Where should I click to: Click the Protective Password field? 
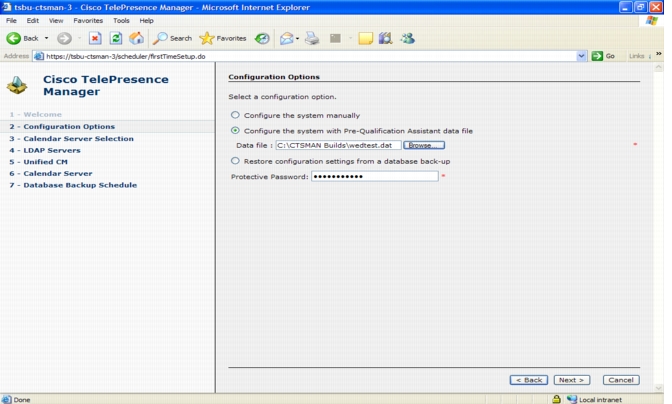click(375, 176)
